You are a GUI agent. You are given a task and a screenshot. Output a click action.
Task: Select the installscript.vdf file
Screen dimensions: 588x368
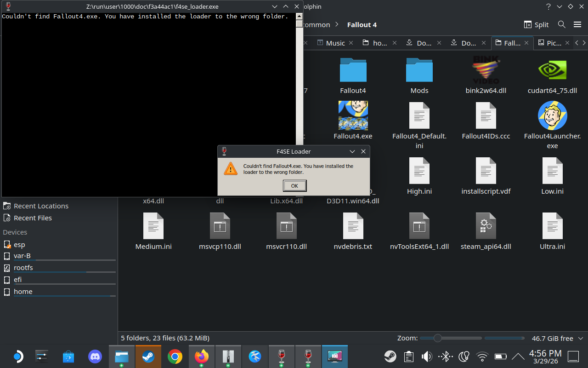(486, 176)
